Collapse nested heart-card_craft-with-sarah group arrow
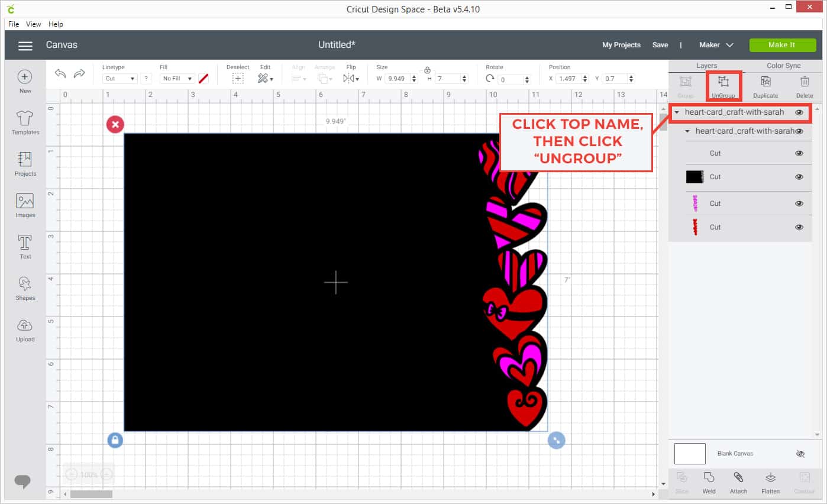Image resolution: width=827 pixels, height=504 pixels. point(687,131)
